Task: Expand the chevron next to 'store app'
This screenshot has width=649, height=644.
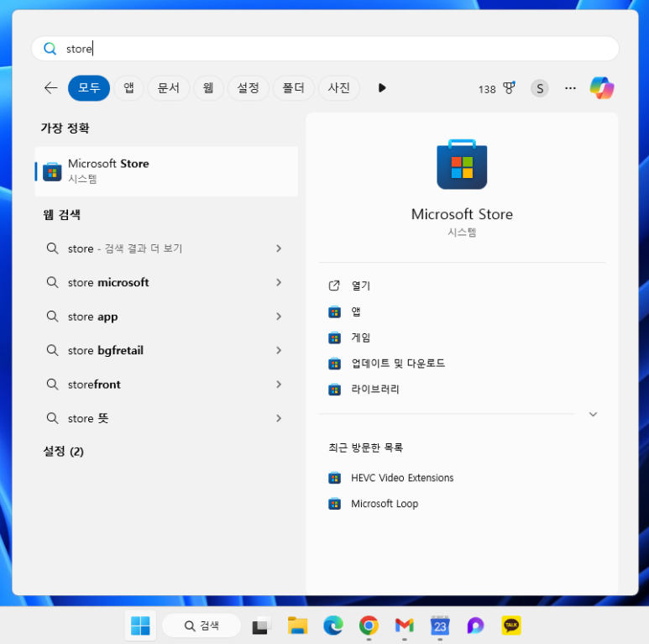Action: pyautogui.click(x=279, y=317)
